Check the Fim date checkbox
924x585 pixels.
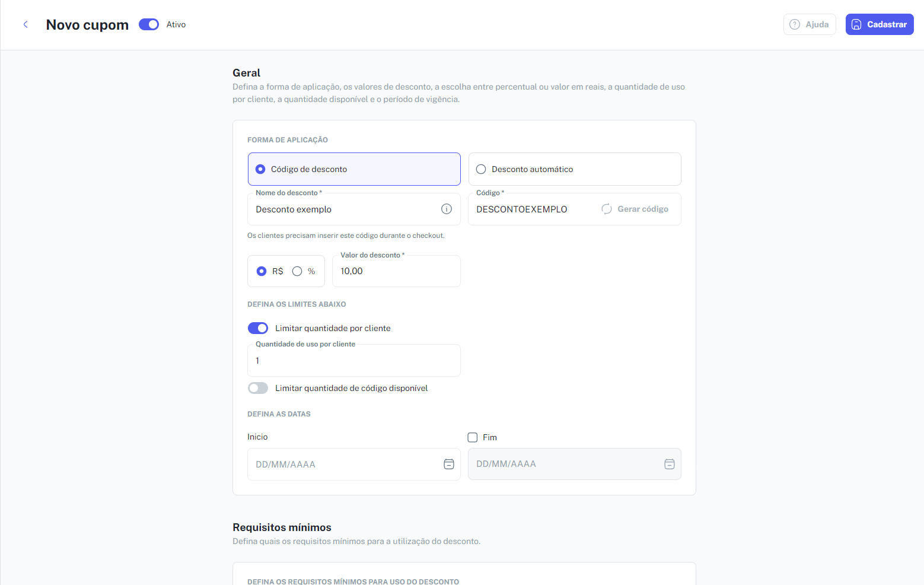pyautogui.click(x=473, y=437)
